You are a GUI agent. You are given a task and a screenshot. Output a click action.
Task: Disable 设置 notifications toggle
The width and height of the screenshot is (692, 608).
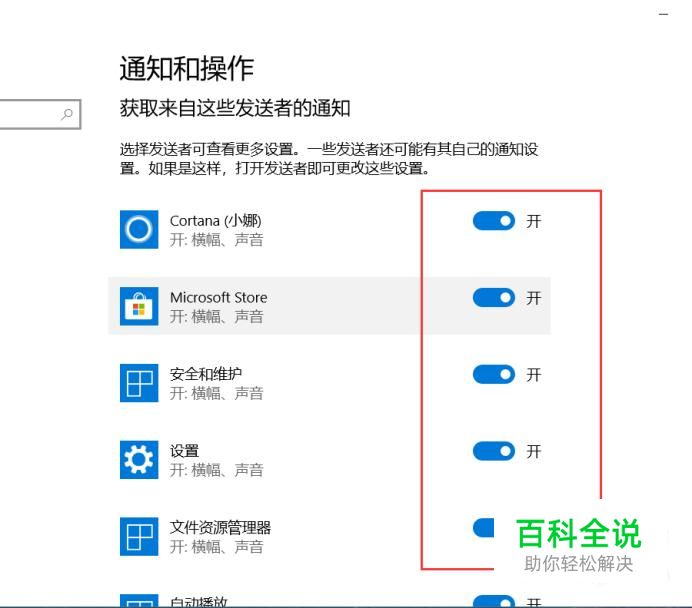494,451
